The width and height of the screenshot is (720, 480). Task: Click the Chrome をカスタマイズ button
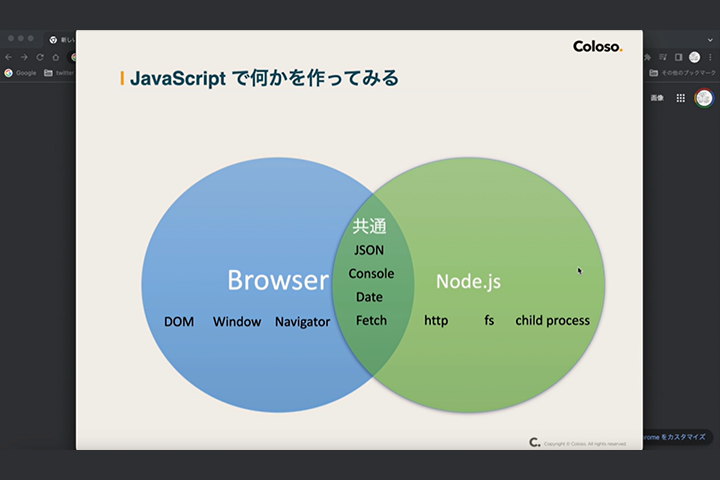tap(678, 437)
